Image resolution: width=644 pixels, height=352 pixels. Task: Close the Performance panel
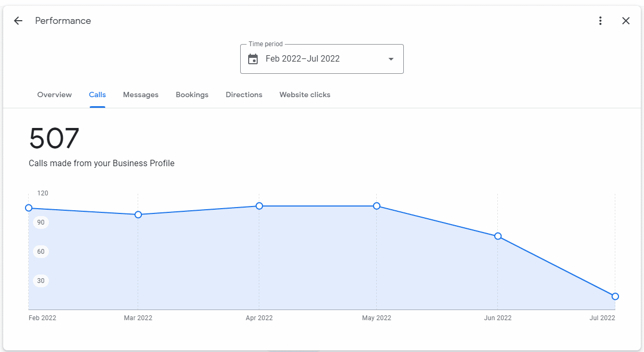click(626, 21)
